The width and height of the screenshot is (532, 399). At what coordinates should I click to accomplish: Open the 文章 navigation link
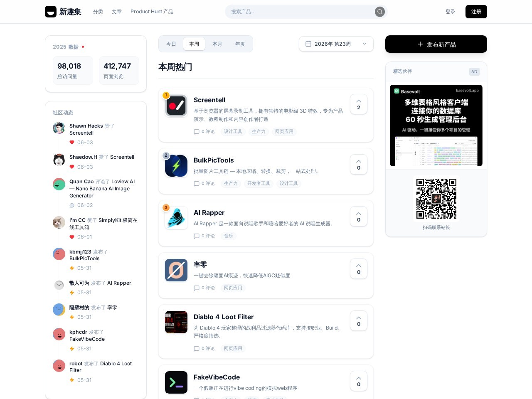[117, 12]
